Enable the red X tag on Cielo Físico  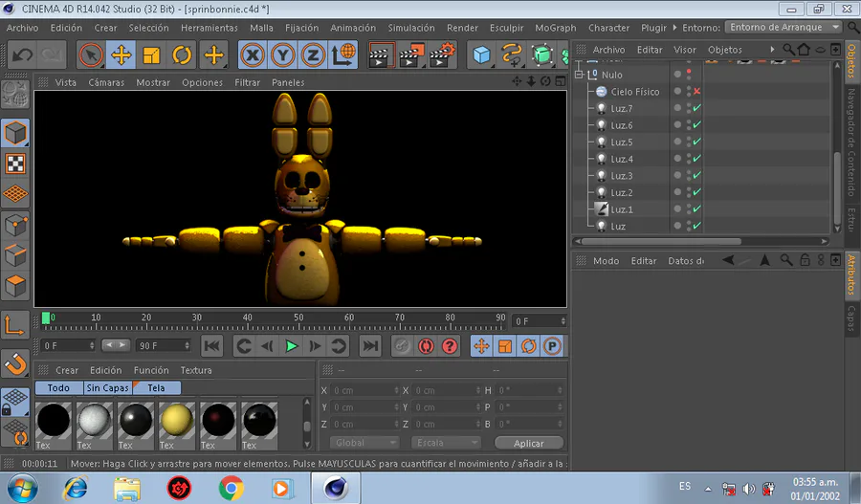pyautogui.click(x=697, y=92)
